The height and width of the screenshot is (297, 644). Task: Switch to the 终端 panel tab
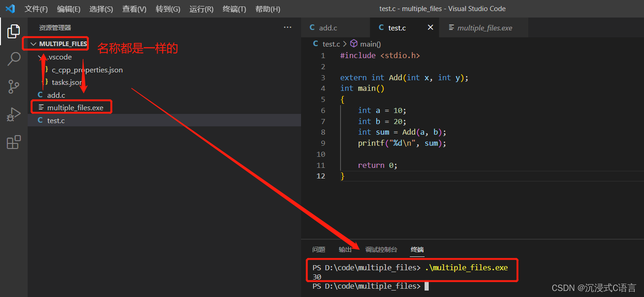tap(417, 249)
